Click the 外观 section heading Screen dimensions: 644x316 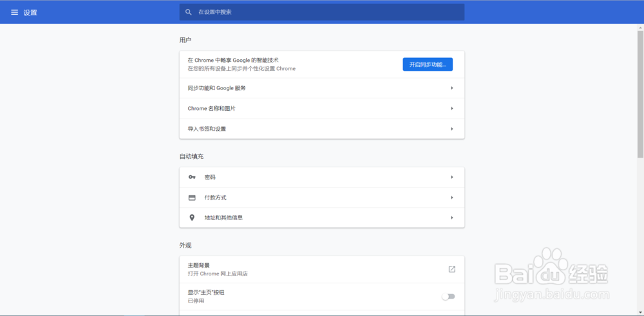(185, 245)
